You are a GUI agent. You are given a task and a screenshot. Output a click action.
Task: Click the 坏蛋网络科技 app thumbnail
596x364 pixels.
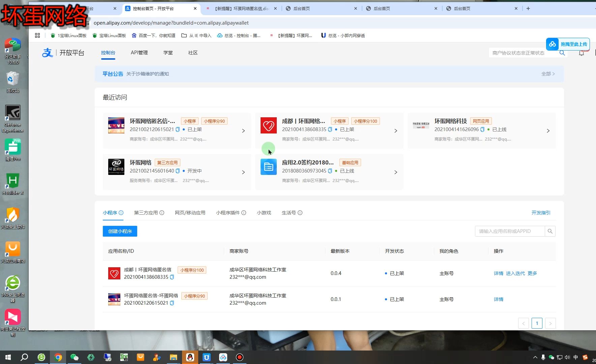point(421,125)
